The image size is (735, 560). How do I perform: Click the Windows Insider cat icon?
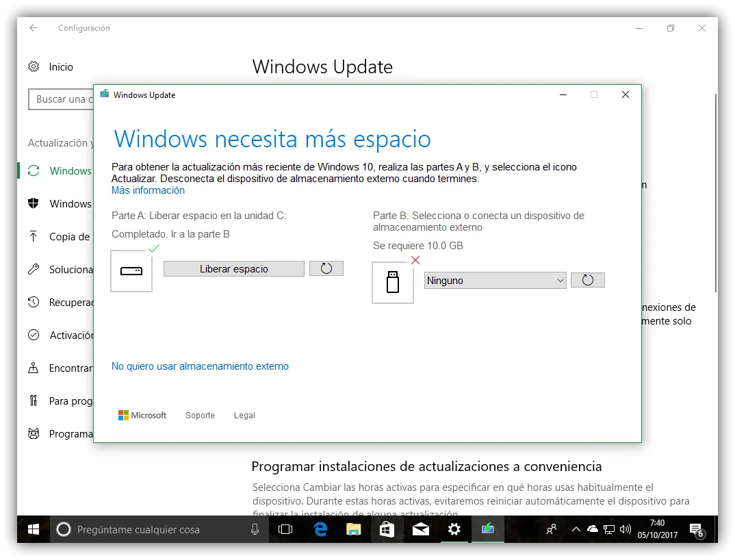click(34, 433)
